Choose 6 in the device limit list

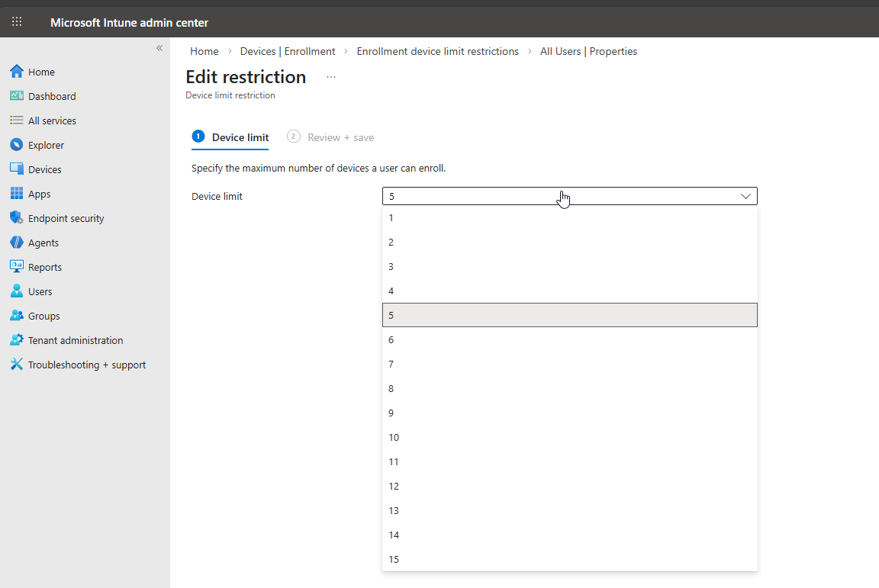click(569, 339)
